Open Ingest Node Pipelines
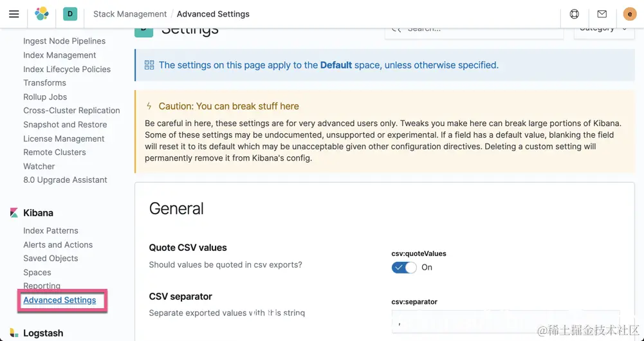This screenshot has height=341, width=644. (64, 41)
